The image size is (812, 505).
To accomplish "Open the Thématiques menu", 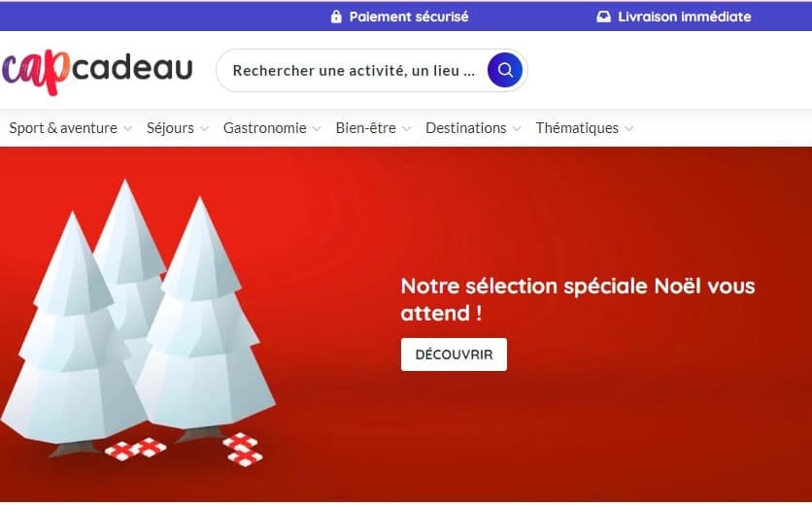I will [577, 128].
